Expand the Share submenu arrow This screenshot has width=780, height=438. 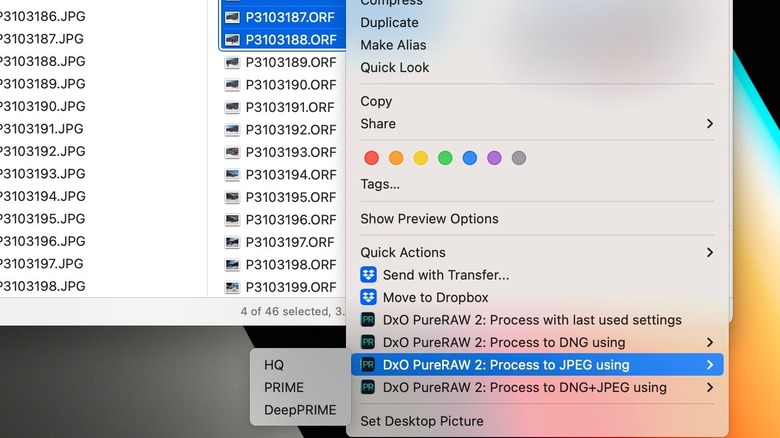[710, 123]
